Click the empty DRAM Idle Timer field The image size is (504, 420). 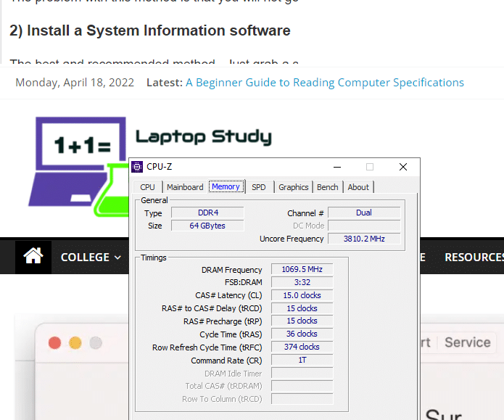[302, 373]
